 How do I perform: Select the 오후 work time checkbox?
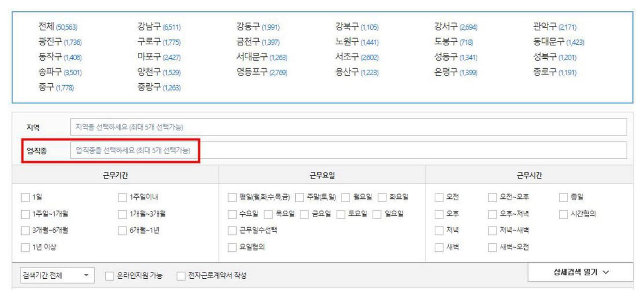tap(439, 214)
